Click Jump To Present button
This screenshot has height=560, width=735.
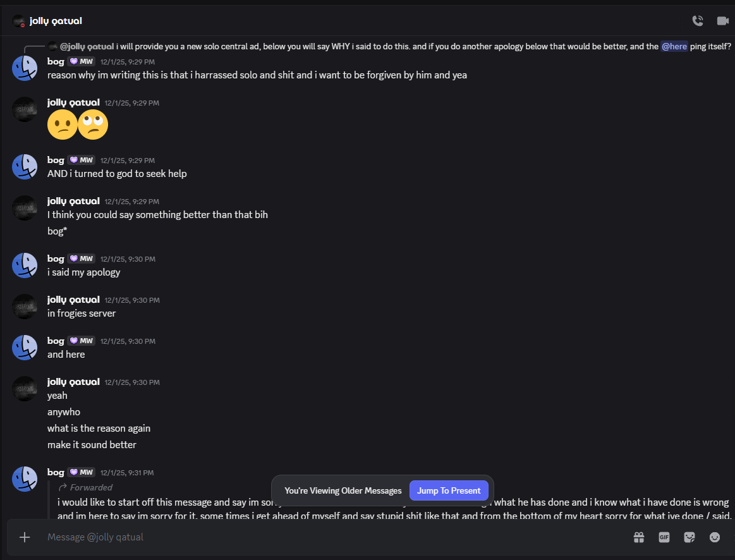[x=449, y=490]
